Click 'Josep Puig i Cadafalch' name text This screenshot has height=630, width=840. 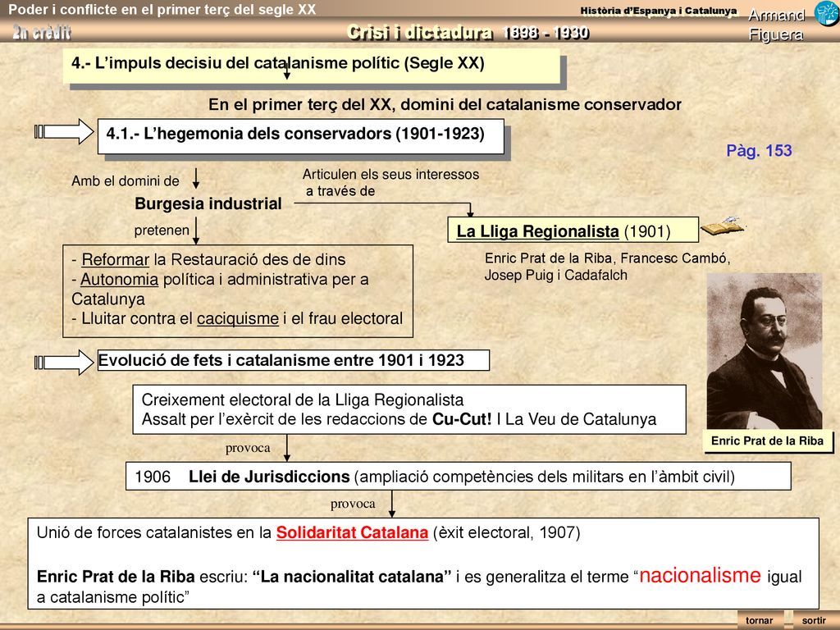click(x=555, y=275)
